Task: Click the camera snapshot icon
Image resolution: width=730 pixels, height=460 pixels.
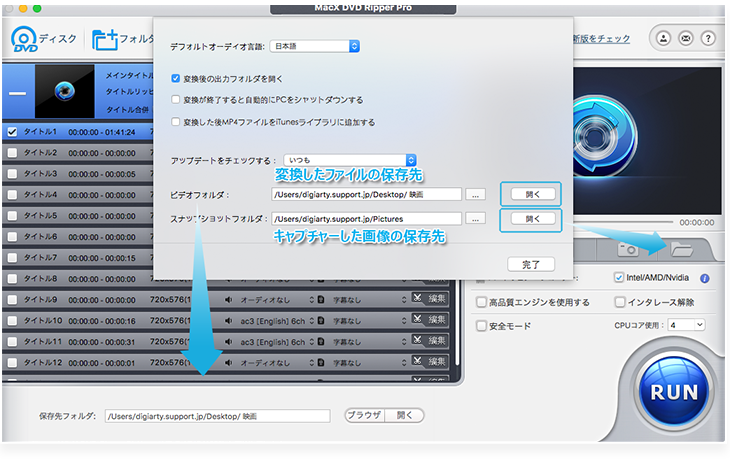Action: (x=628, y=249)
